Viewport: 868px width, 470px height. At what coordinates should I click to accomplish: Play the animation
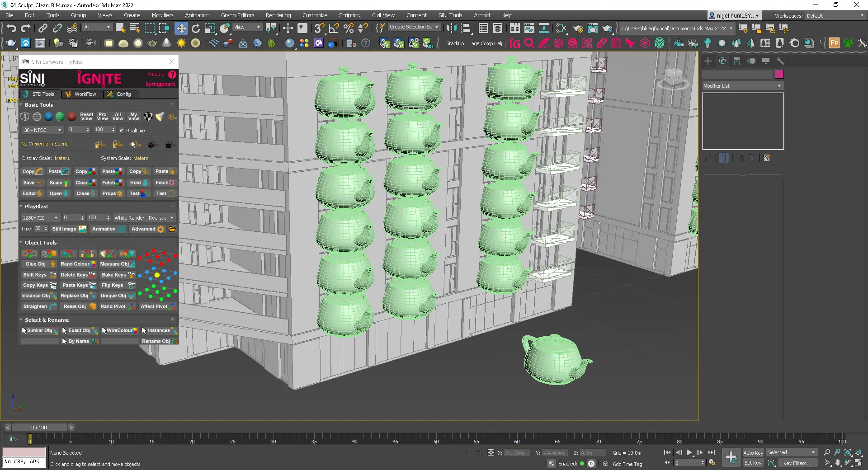coord(689,452)
